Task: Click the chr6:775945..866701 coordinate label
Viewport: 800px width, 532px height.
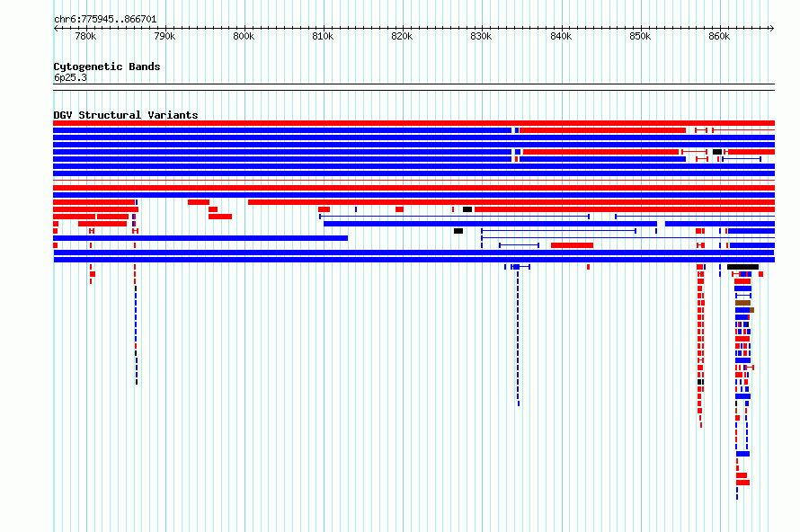Action: (x=105, y=20)
